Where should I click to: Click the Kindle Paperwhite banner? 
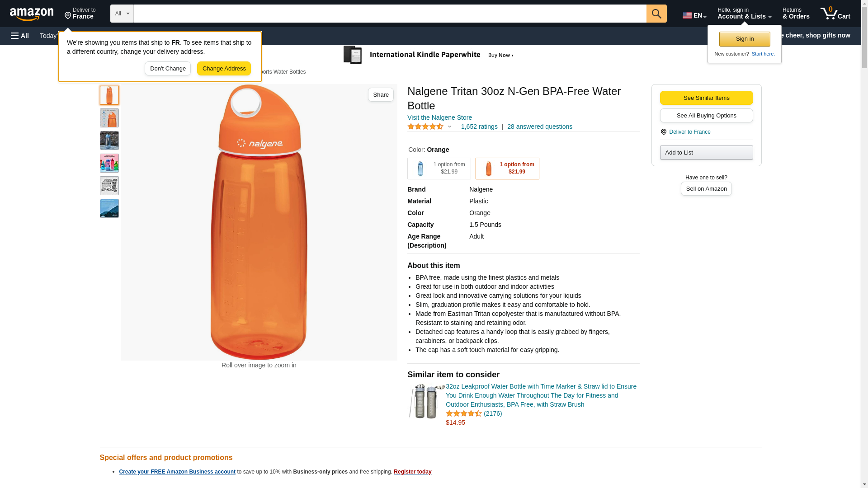point(429,55)
